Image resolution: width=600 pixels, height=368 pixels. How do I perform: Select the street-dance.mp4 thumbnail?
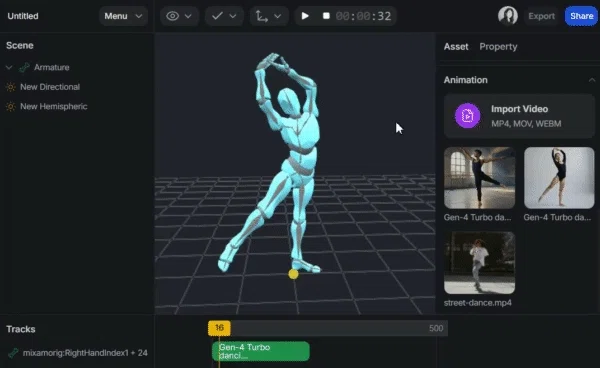(479, 263)
